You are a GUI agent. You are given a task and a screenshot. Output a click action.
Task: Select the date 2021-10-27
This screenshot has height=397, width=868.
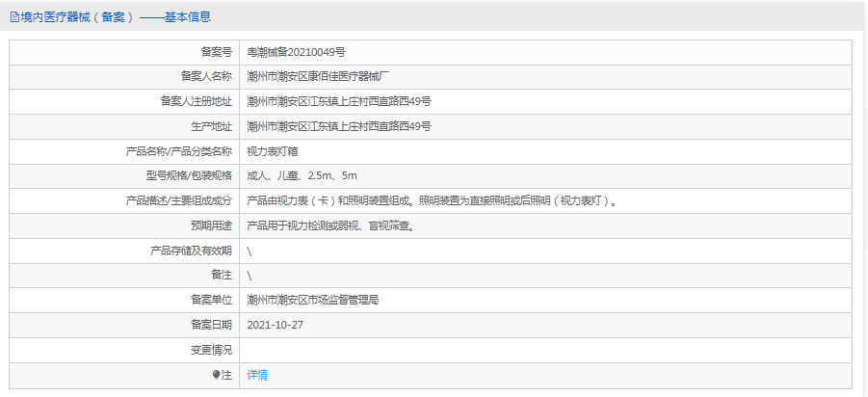(276, 325)
